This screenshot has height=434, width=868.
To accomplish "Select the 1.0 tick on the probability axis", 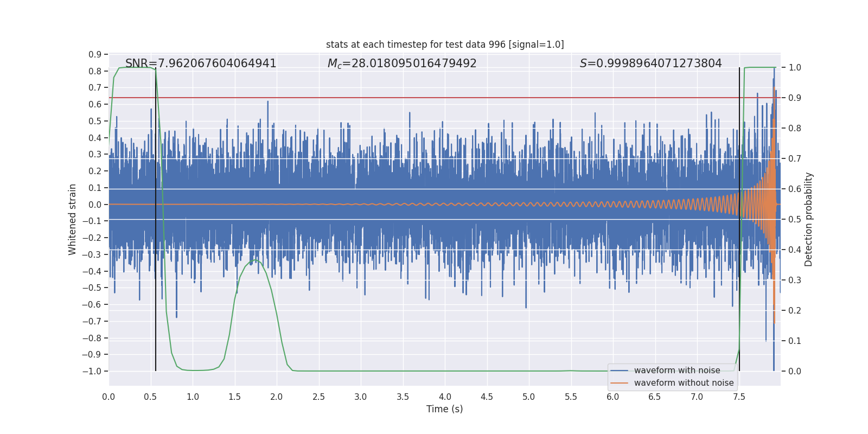I will point(795,68).
